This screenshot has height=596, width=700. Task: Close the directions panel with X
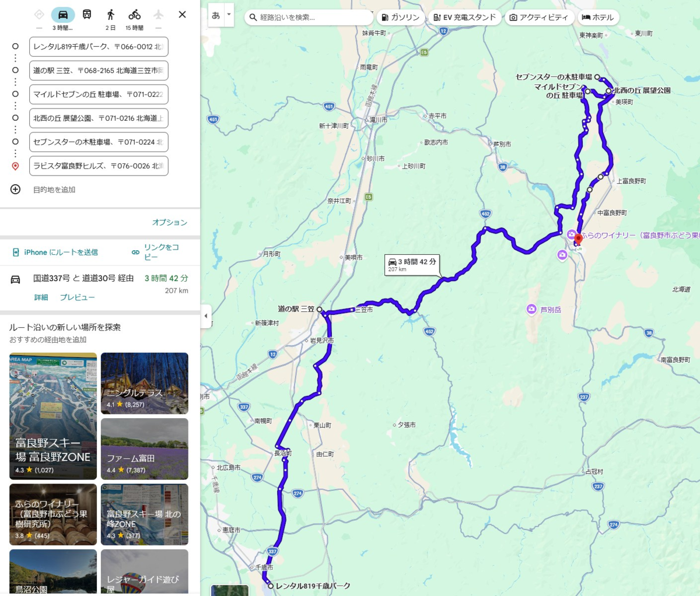pyautogui.click(x=182, y=15)
